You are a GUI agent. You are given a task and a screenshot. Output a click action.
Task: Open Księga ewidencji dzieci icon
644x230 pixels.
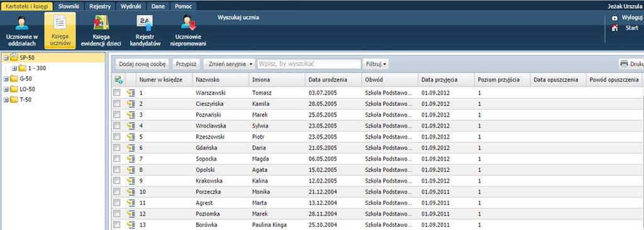[x=101, y=22]
